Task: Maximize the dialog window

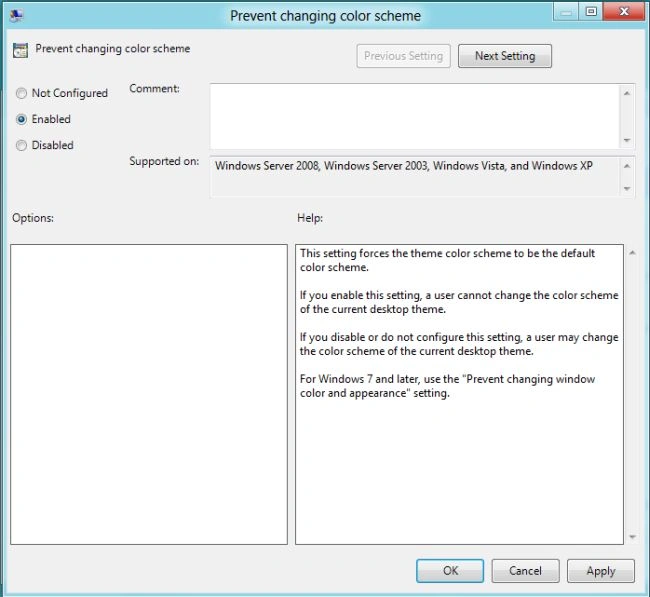Action: [x=591, y=12]
